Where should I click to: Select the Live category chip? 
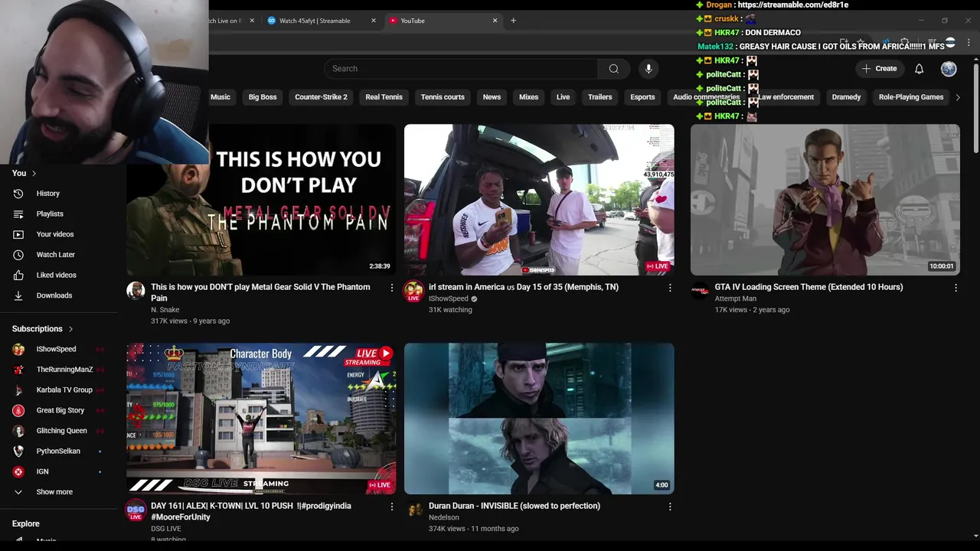[563, 97]
